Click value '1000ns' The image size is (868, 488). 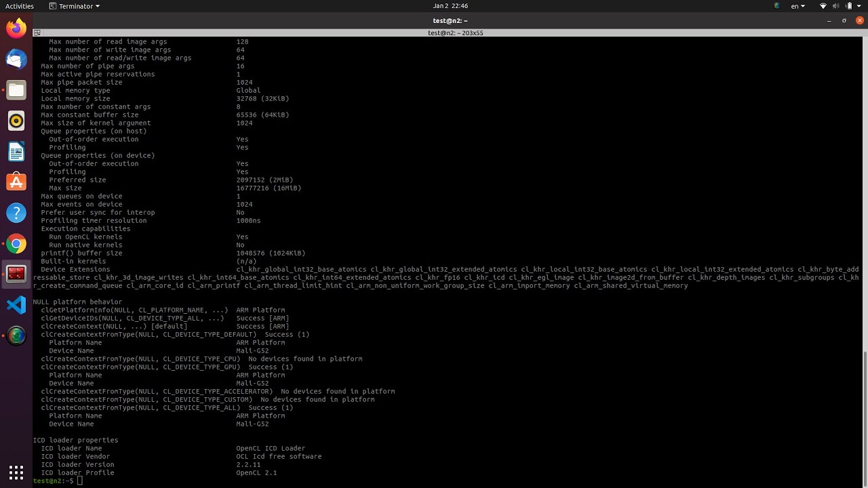pos(248,220)
